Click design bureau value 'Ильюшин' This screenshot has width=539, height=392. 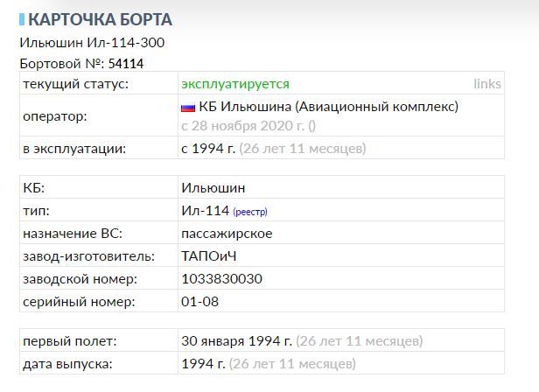(x=213, y=188)
